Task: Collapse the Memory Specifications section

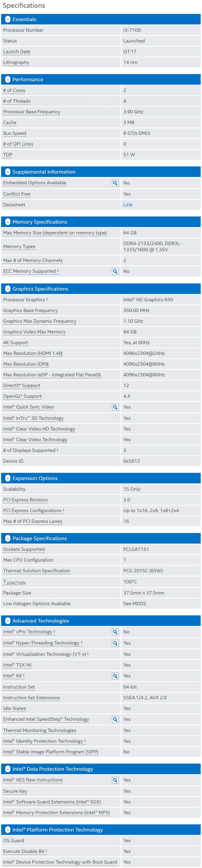Action: (x=8, y=222)
